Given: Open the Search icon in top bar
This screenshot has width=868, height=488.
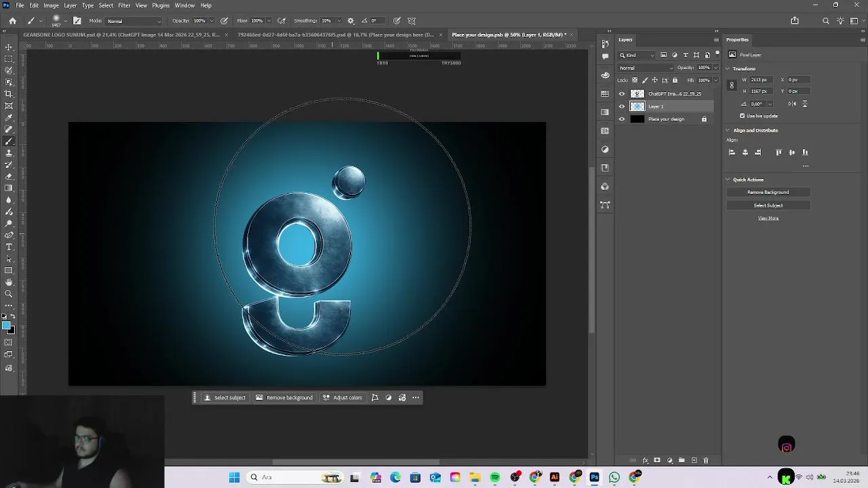Looking at the screenshot, I should tap(825, 21).
